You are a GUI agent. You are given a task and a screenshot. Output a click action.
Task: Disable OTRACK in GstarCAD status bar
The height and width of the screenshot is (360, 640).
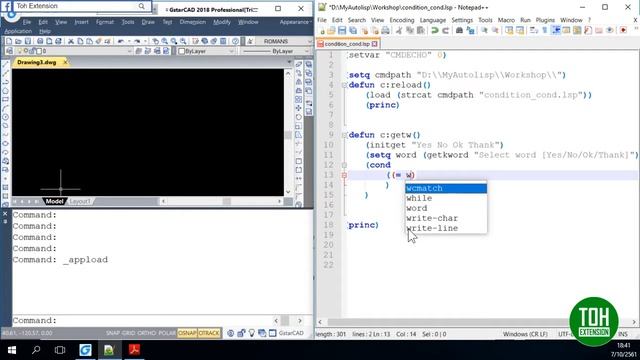click(x=209, y=333)
